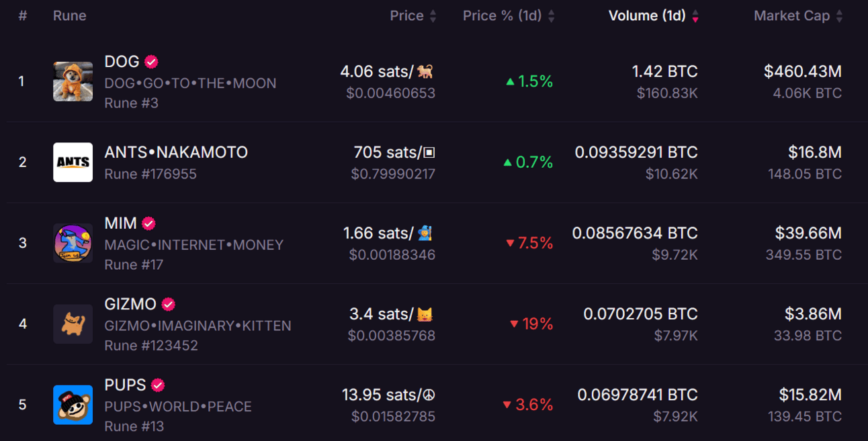The image size is (868, 441).
Task: Click the ANTS logo icon
Action: coord(73,162)
